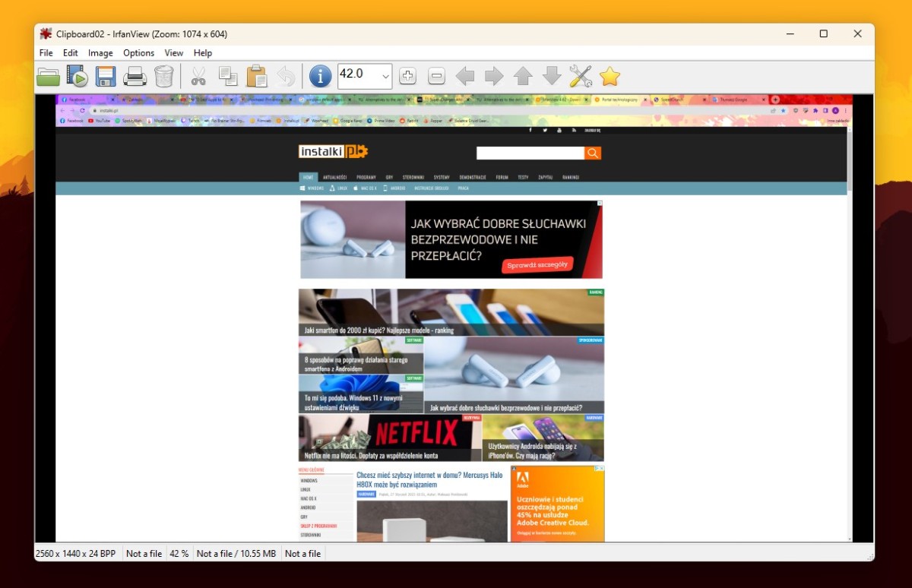The height and width of the screenshot is (588, 912).
Task: Go to next image arrow
Action: tap(494, 76)
